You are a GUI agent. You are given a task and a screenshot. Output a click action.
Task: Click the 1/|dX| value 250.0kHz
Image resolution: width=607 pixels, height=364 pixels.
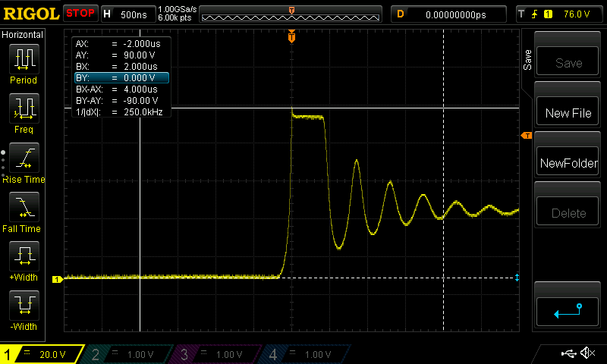pos(143,112)
